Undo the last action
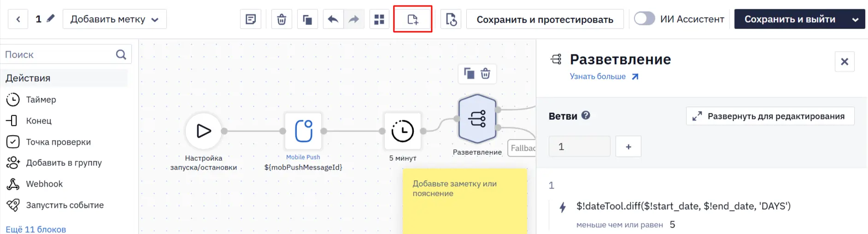Image resolution: width=868 pixels, height=234 pixels. tap(333, 19)
